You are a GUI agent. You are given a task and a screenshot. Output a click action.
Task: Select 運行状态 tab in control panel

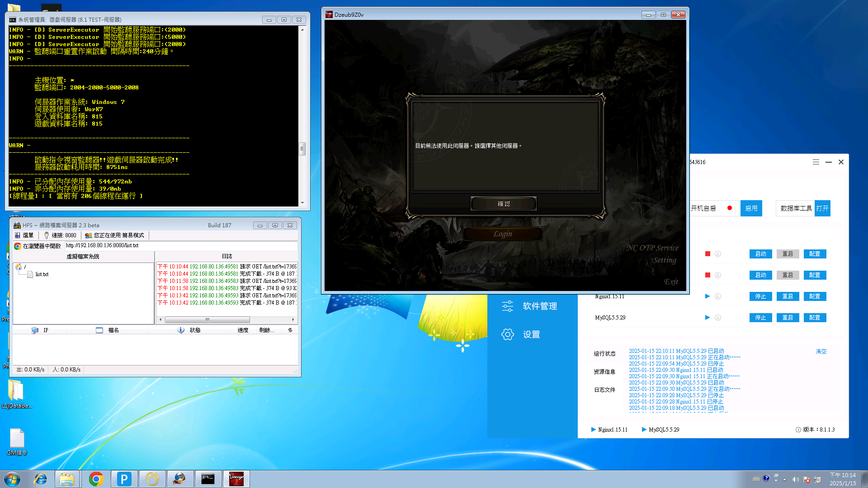click(x=604, y=354)
